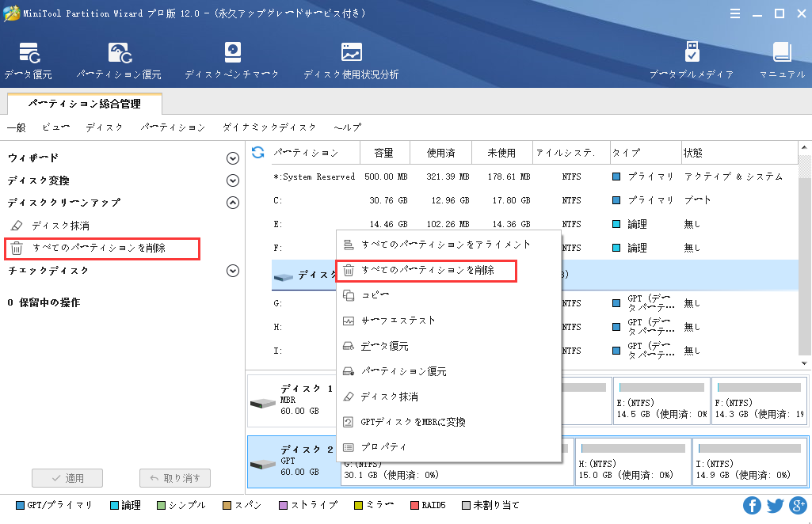This screenshot has width=812, height=524.
Task: Choose コピー in the context menu
Action: (x=448, y=295)
